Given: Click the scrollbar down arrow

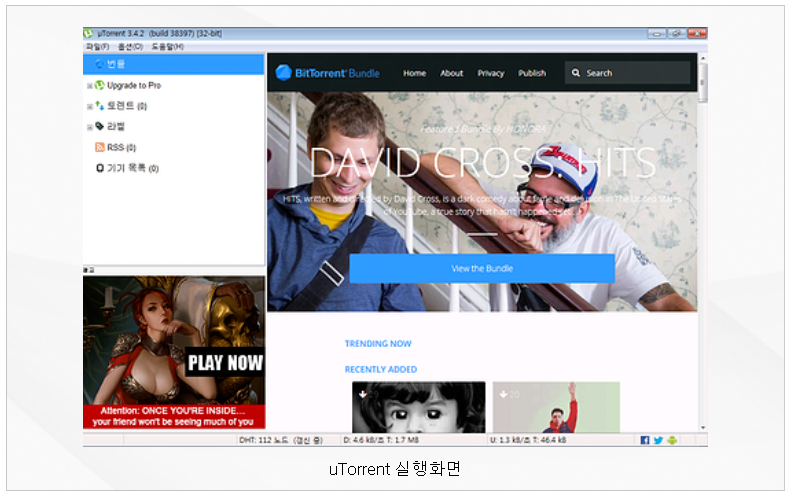Looking at the screenshot, I should pyautogui.click(x=703, y=427).
